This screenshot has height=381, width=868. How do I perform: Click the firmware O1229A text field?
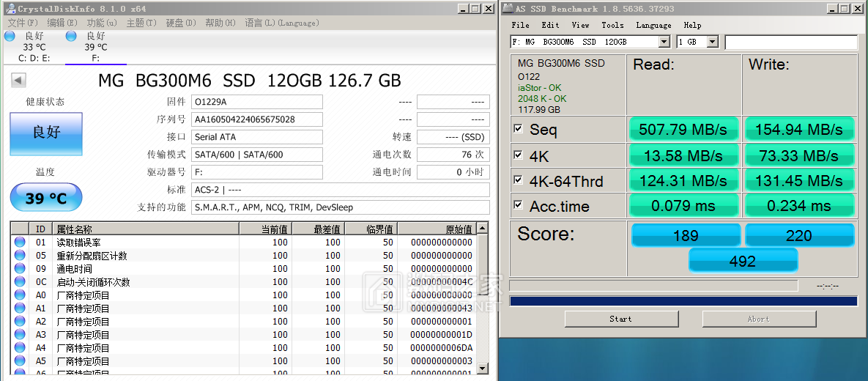point(256,102)
